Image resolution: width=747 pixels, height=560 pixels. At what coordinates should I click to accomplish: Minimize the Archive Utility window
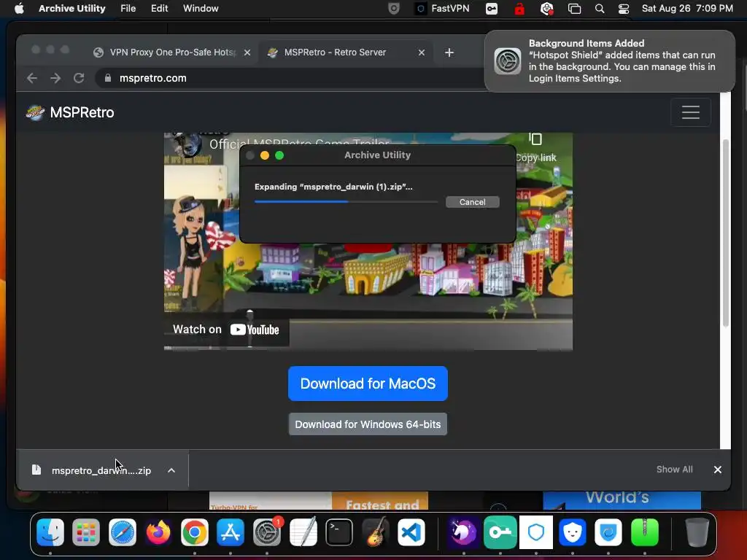[265, 155]
